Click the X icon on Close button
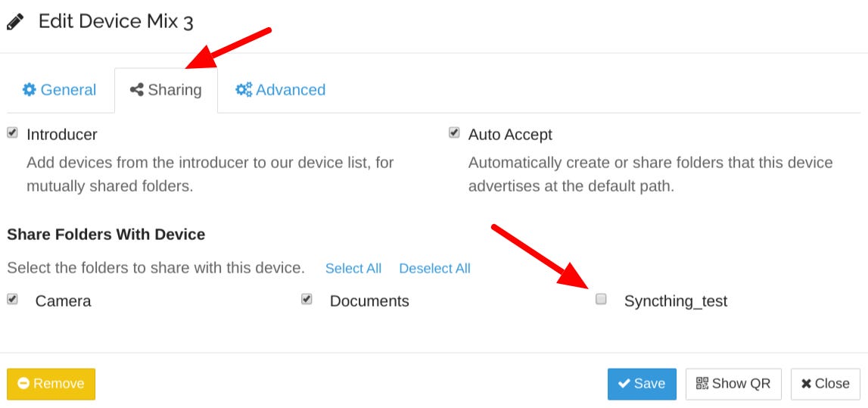This screenshot has height=408, width=868. coord(806,384)
